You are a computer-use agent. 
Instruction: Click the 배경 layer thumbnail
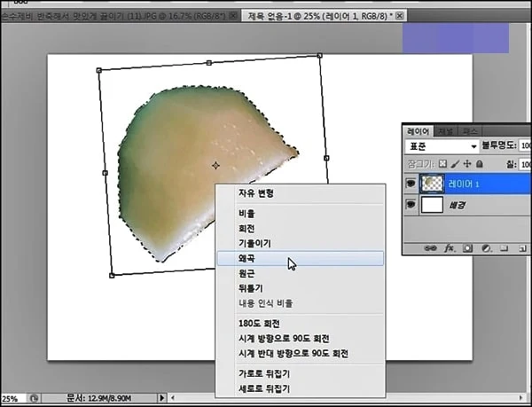click(432, 205)
